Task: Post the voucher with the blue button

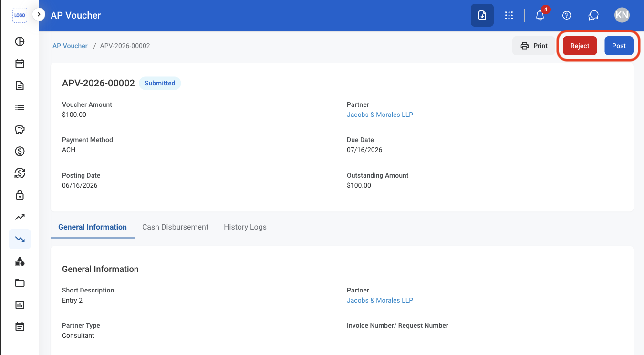Action: [619, 46]
